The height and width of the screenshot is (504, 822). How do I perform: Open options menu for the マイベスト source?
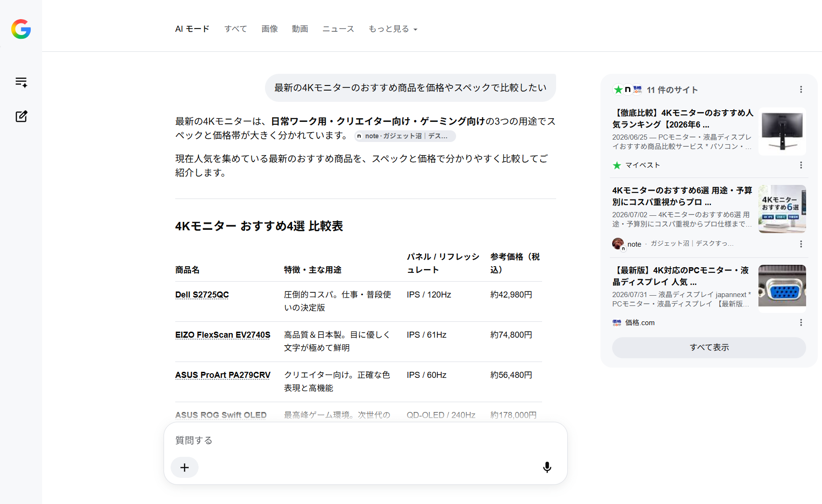[x=801, y=165]
